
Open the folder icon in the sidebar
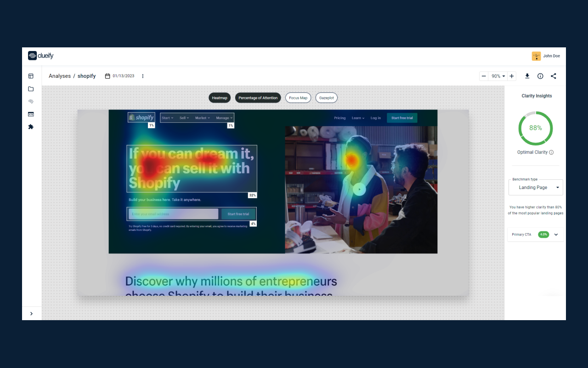tap(31, 89)
